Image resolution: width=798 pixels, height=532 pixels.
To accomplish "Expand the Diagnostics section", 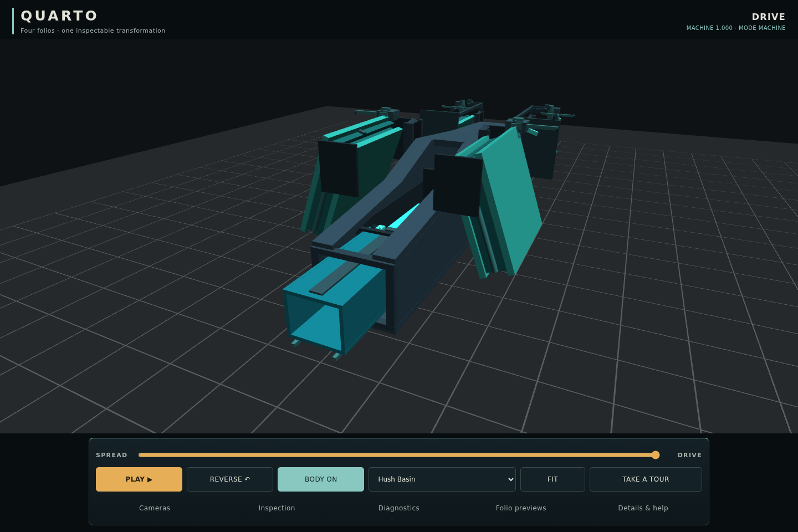I will 399,508.
